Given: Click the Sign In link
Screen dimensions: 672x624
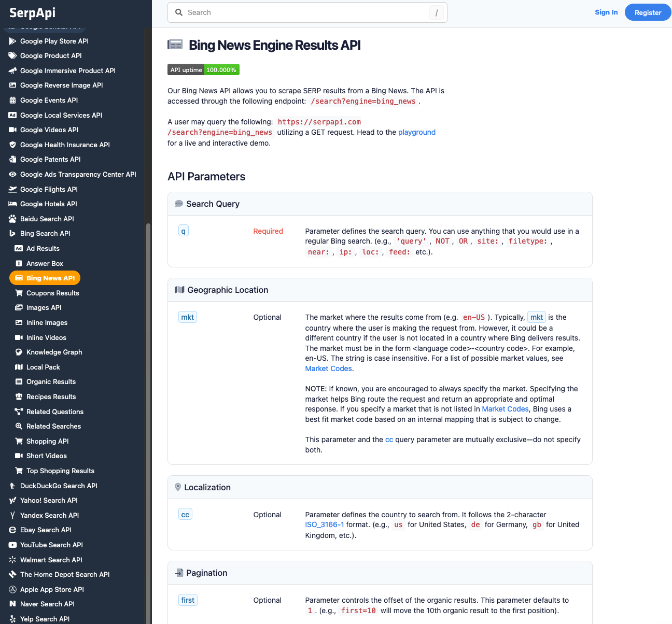Looking at the screenshot, I should pos(606,12).
